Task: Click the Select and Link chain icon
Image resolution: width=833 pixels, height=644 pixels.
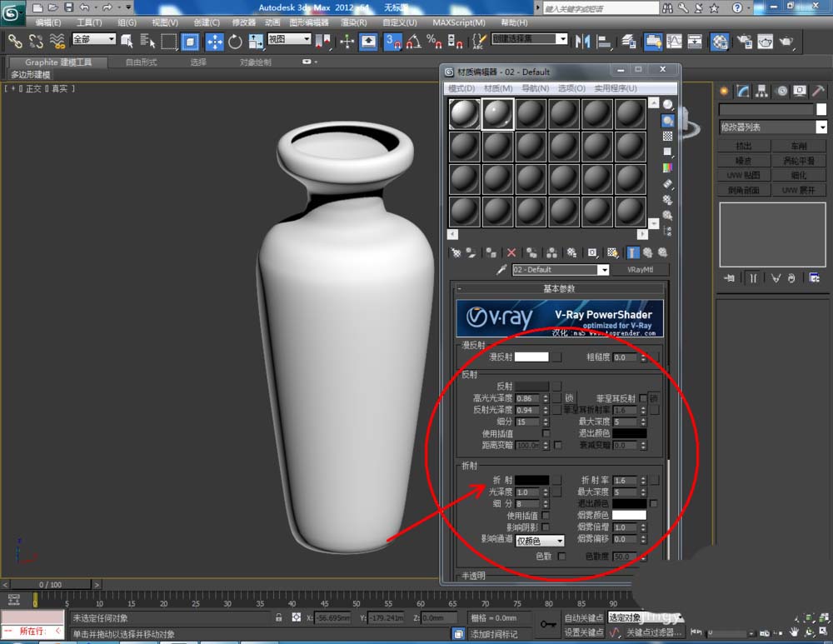Action: (15, 41)
